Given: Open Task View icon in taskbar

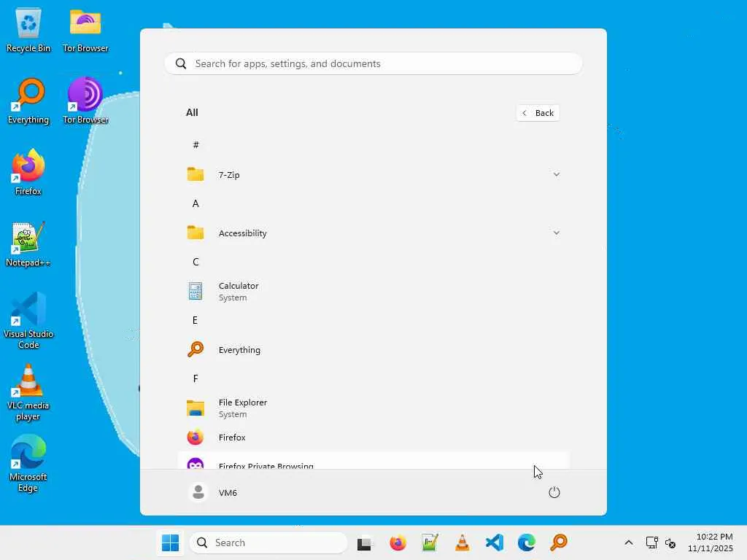Looking at the screenshot, I should point(365,542).
